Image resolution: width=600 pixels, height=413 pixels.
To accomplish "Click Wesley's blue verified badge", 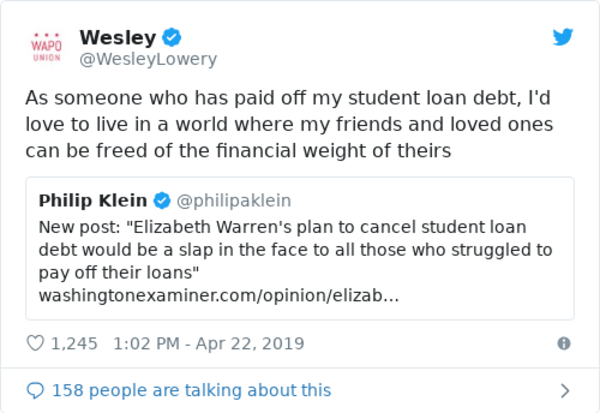I will pos(172,38).
